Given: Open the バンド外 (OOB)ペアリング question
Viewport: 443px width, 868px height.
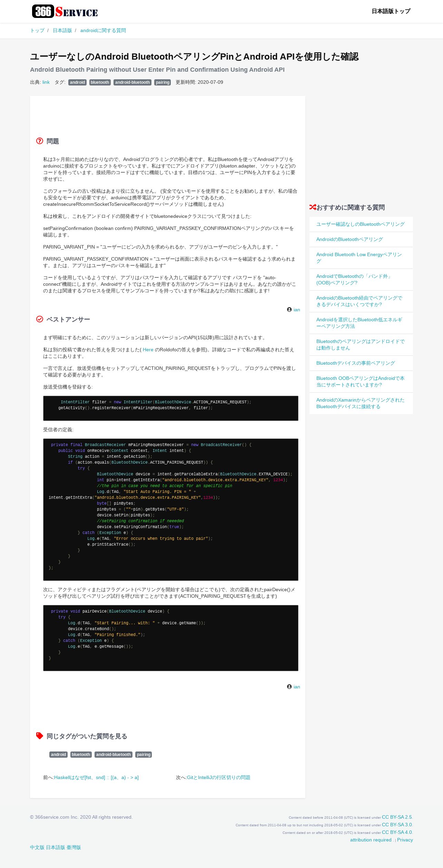Looking at the screenshot, I should [354, 279].
